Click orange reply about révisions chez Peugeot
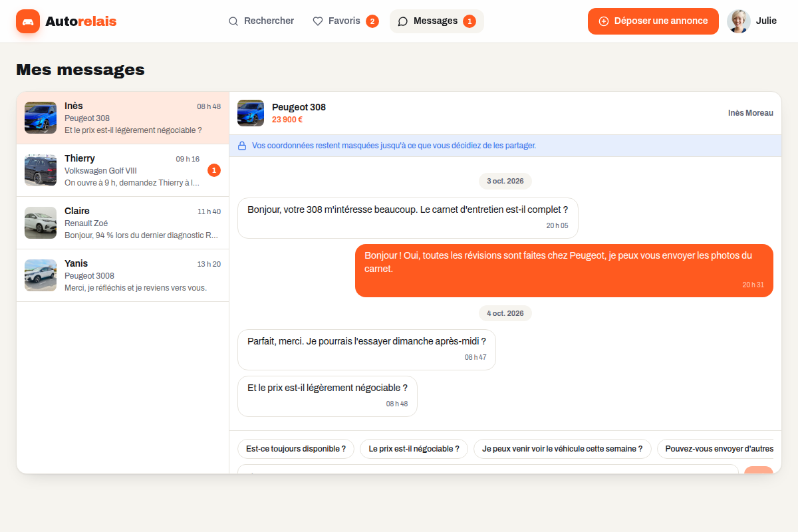 [x=564, y=271]
